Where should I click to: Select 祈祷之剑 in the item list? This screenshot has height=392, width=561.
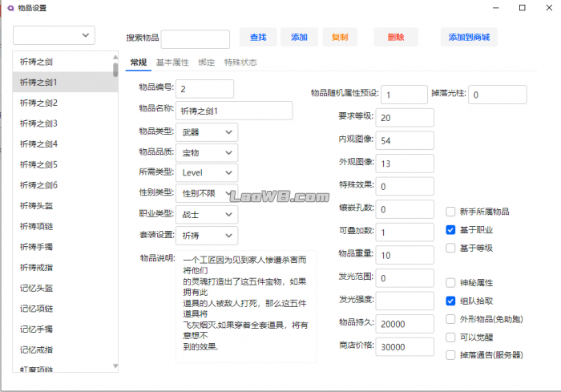point(63,62)
